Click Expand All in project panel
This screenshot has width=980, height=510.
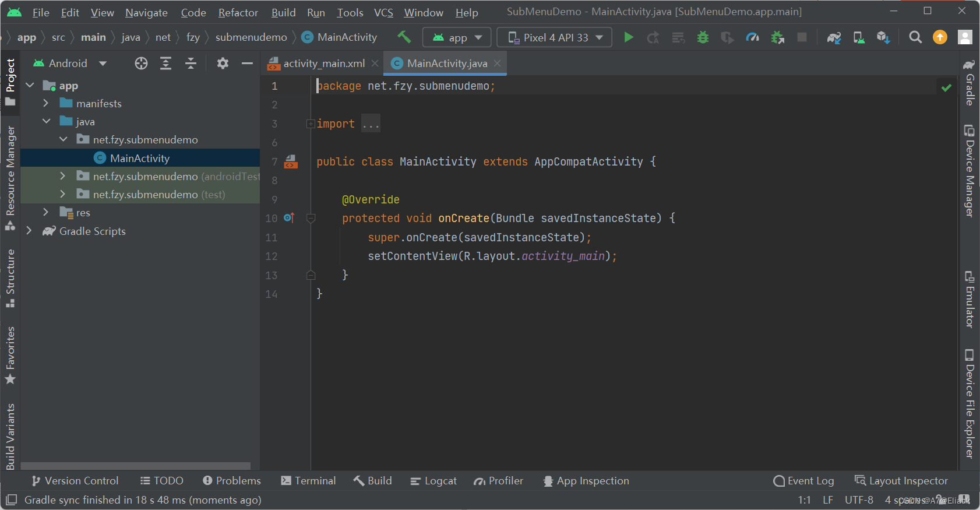[165, 64]
